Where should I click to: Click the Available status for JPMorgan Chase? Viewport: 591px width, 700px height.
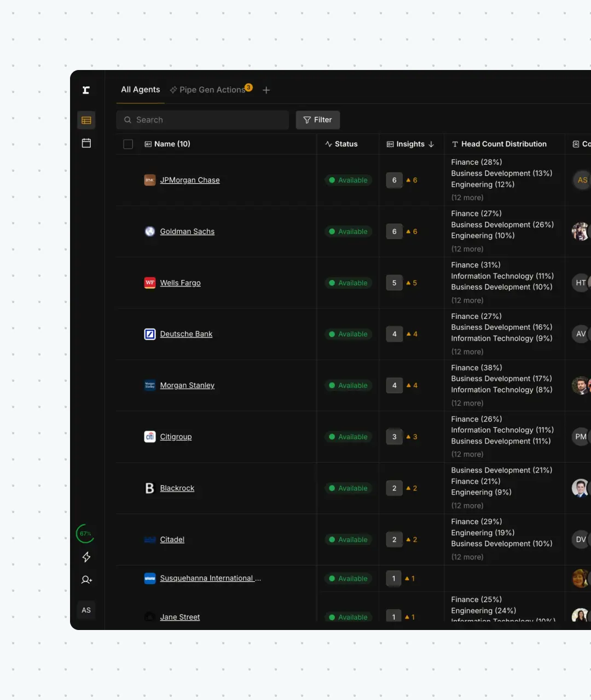click(348, 180)
